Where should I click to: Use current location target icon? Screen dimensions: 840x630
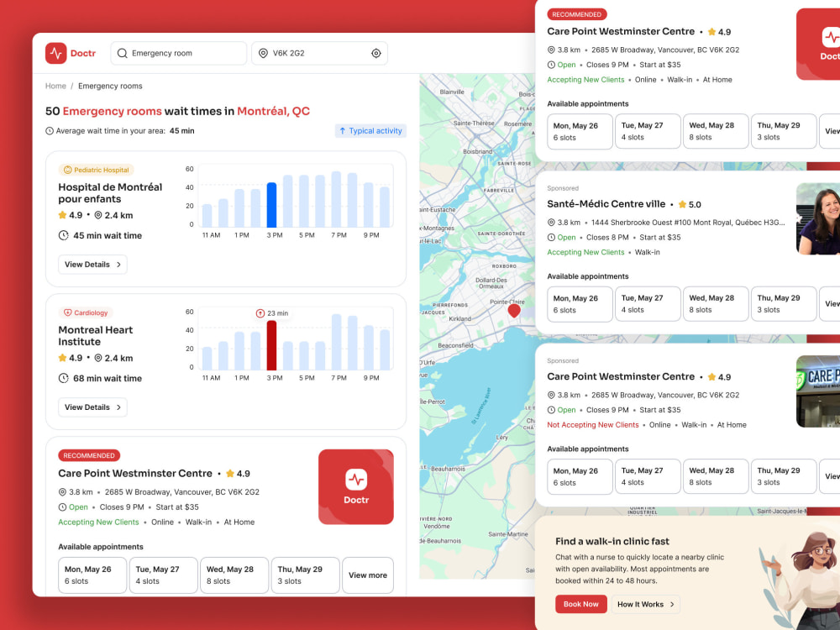(x=376, y=53)
